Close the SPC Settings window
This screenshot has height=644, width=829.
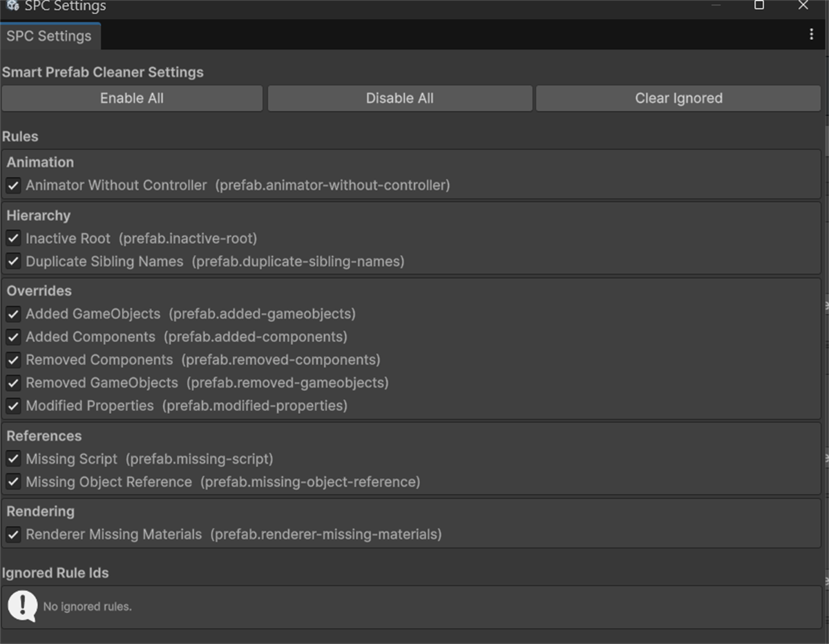(x=803, y=6)
